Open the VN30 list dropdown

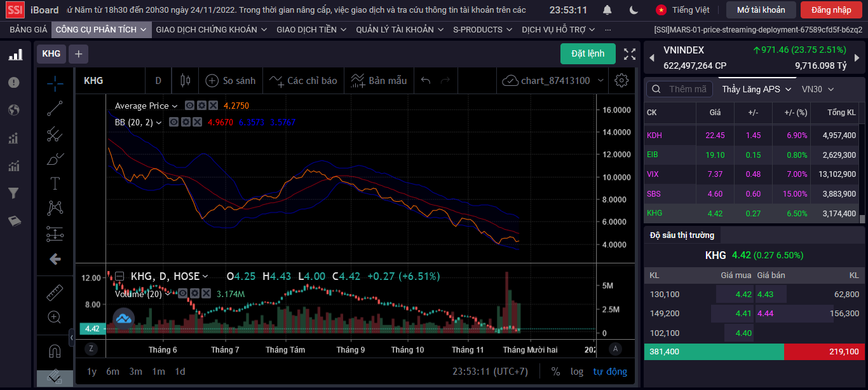[818, 89]
